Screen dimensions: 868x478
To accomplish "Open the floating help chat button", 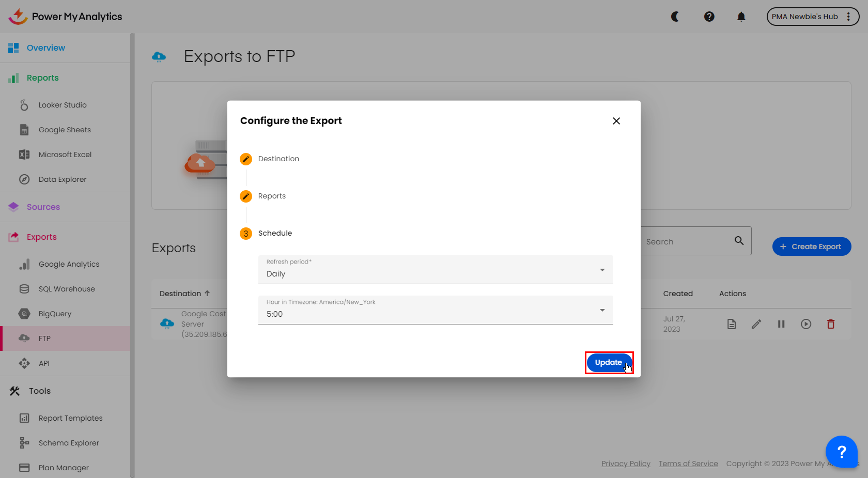I will click(841, 452).
